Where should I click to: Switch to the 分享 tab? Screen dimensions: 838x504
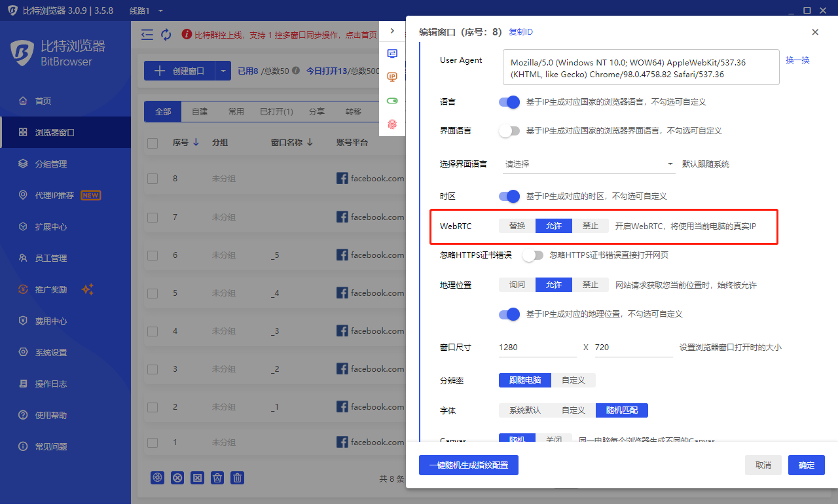click(x=317, y=112)
